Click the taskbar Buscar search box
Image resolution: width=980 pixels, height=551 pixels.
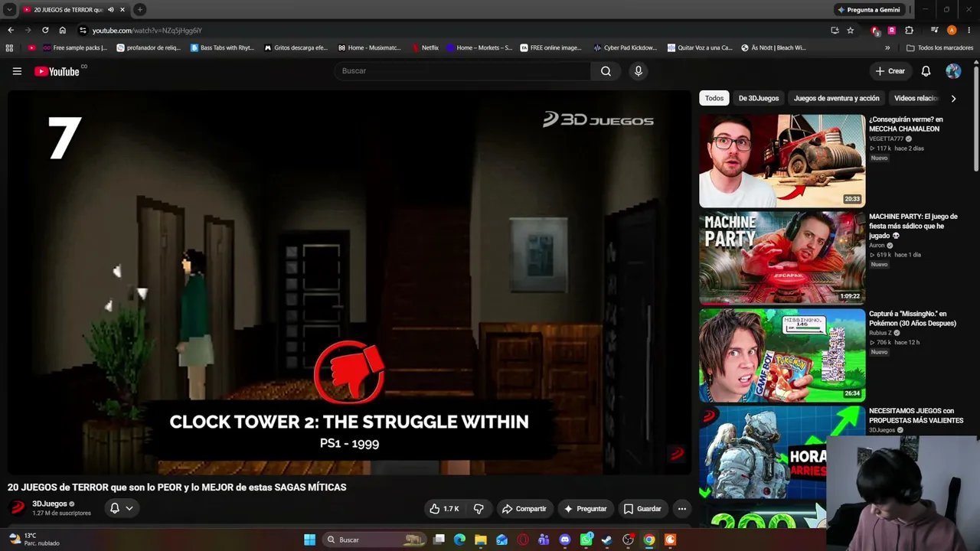[375, 540]
